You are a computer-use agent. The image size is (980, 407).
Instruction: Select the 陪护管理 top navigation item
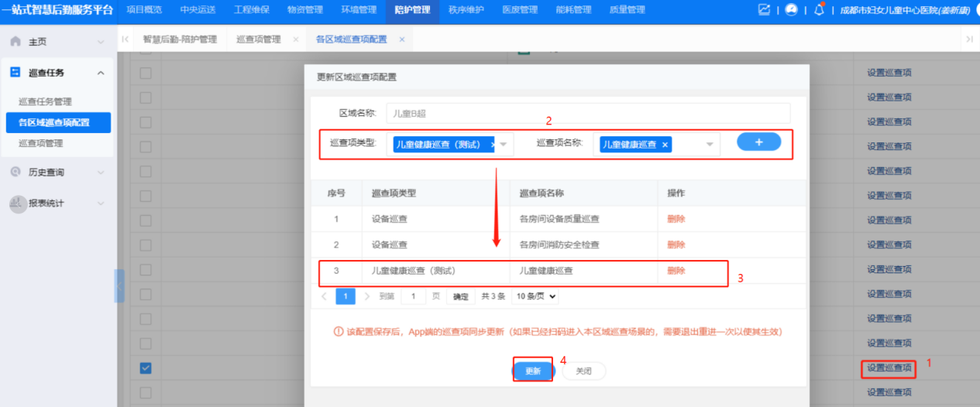pos(412,10)
